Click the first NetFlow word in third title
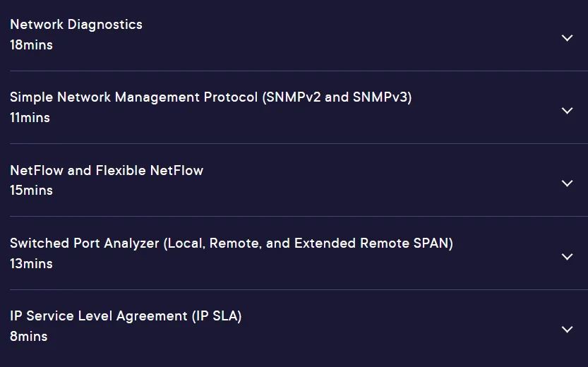Image resolution: width=588 pixels, height=367 pixels. click(x=37, y=171)
